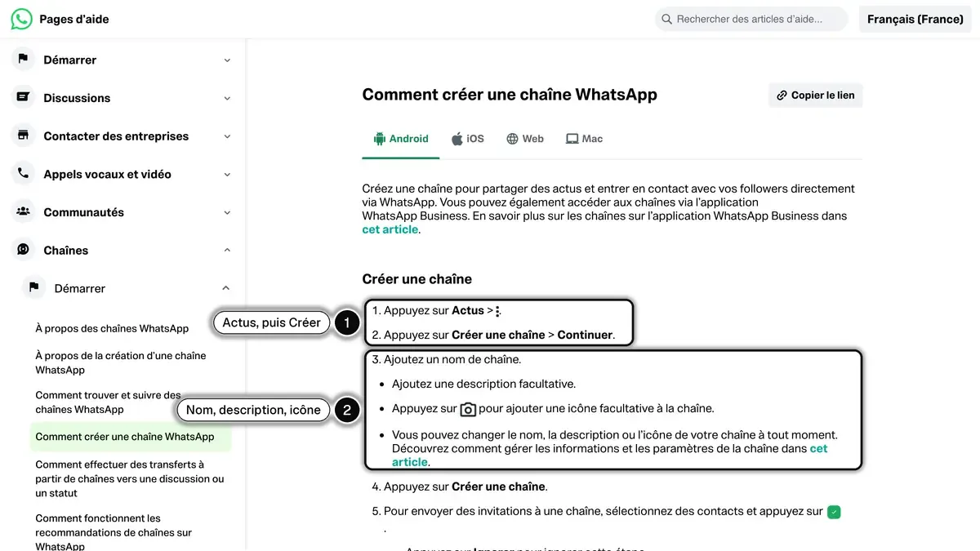This screenshot has width=980, height=551.
Task: Click the Chaînes channel icon
Action: click(23, 250)
